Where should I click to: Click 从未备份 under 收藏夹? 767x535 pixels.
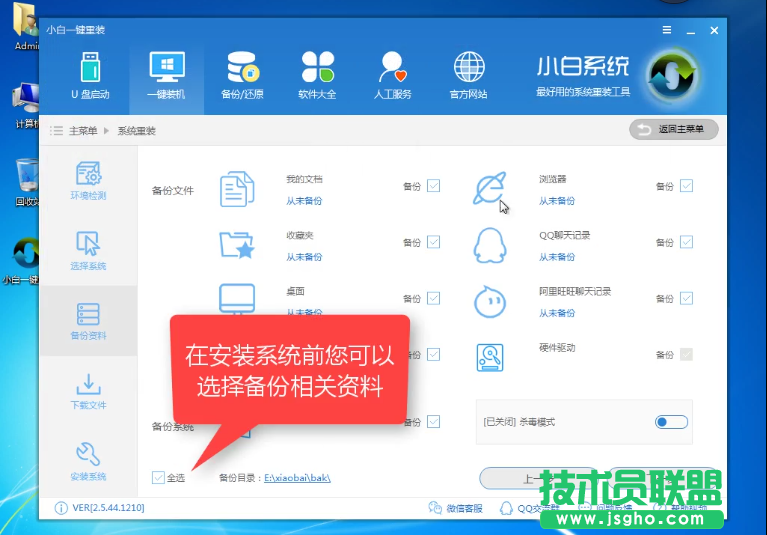pos(304,257)
